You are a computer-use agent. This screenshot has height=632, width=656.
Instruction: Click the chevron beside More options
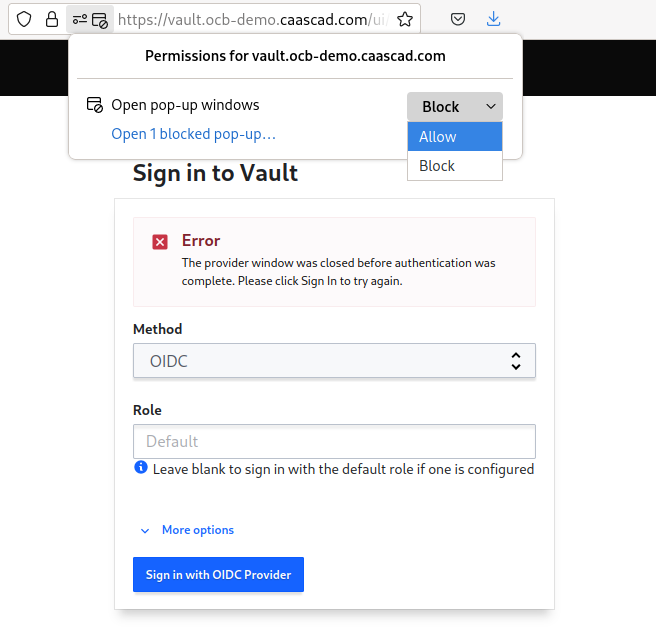pyautogui.click(x=145, y=531)
